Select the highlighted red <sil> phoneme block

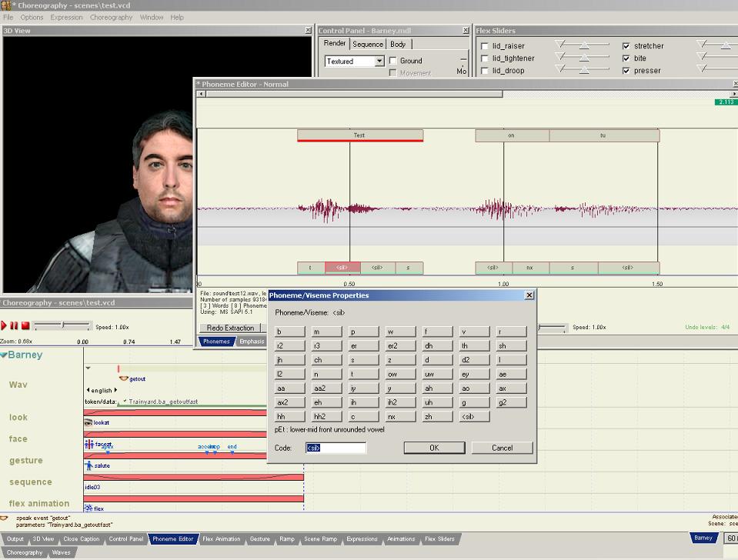pyautogui.click(x=342, y=268)
